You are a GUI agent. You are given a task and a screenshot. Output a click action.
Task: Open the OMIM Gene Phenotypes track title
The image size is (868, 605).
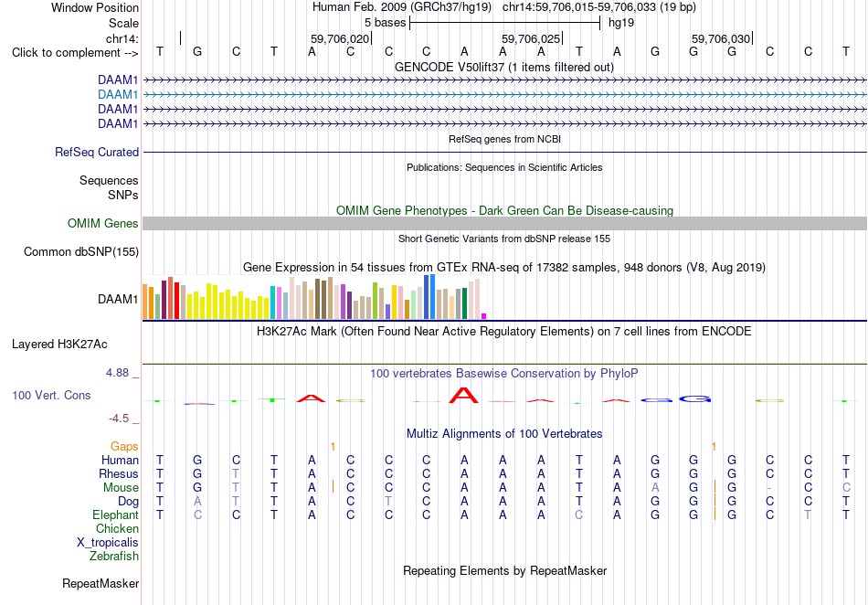coord(504,211)
